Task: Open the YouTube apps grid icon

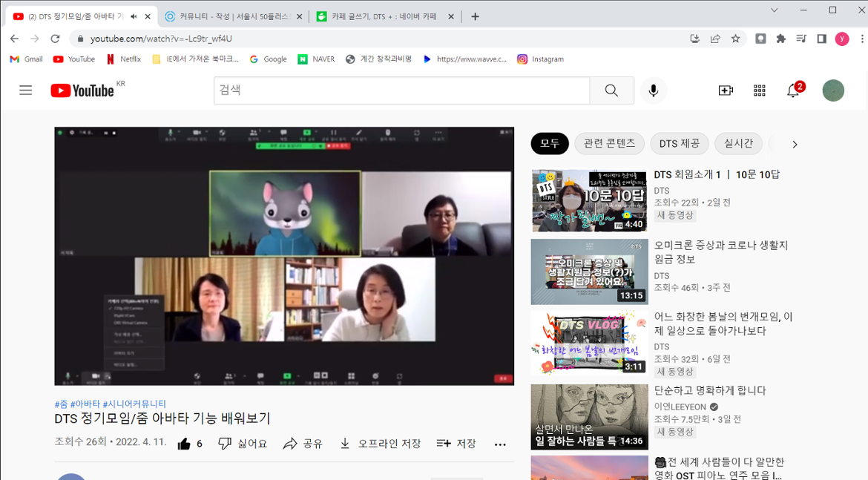Action: [759, 90]
